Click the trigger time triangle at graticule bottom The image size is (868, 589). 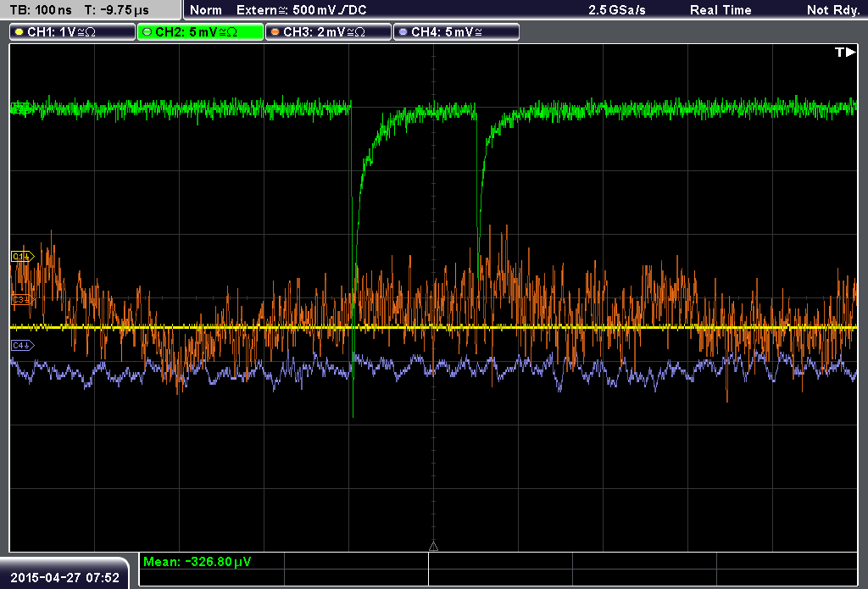[433, 546]
